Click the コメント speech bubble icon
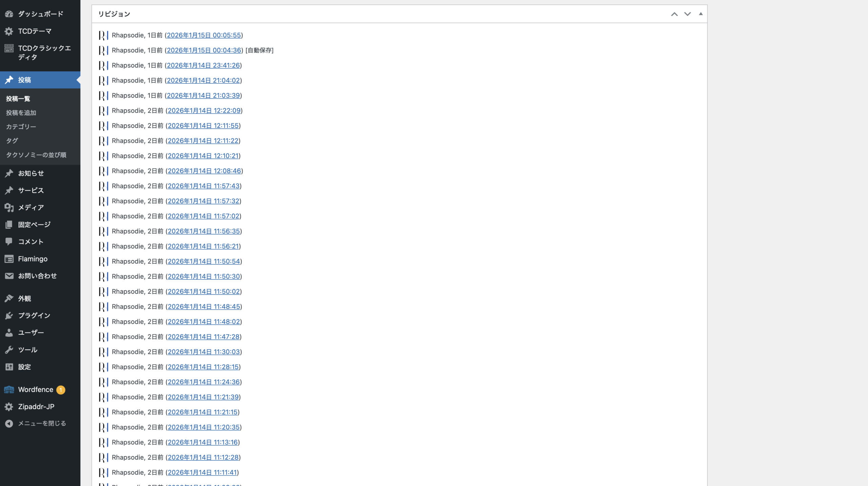This screenshot has width=868, height=486. pyautogui.click(x=9, y=241)
